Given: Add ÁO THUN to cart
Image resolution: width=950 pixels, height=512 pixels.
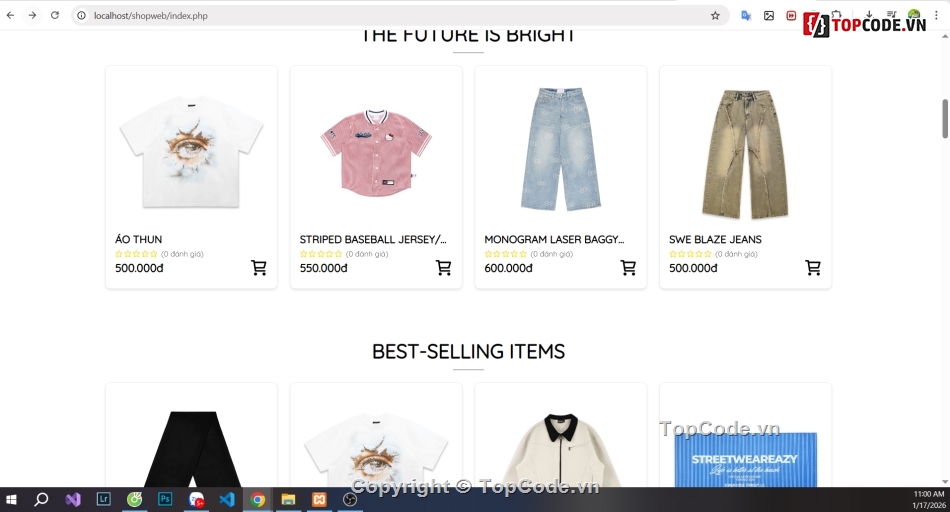Looking at the screenshot, I should (x=259, y=267).
